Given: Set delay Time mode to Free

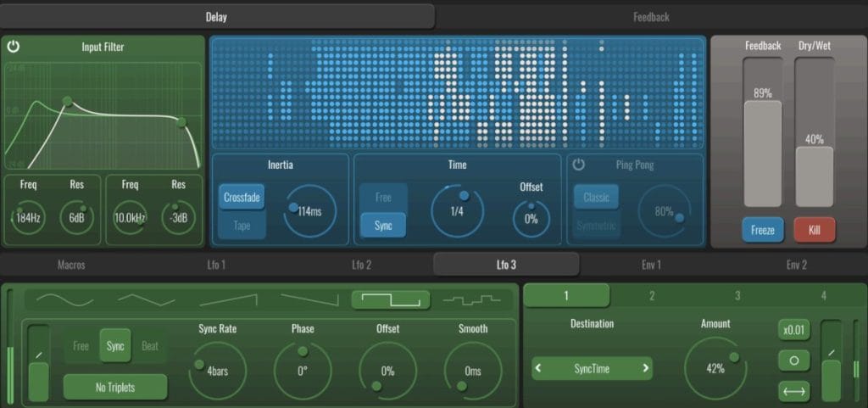Looking at the screenshot, I should click(x=383, y=198).
